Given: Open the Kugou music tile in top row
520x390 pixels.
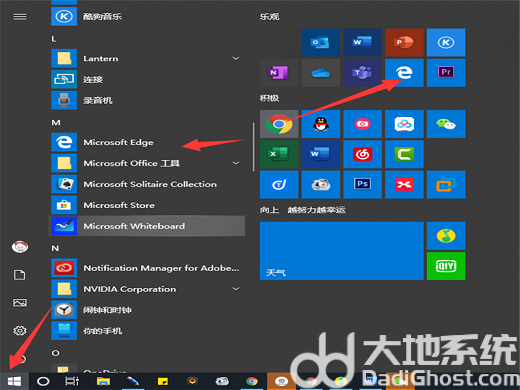Looking at the screenshot, I should (446, 42).
